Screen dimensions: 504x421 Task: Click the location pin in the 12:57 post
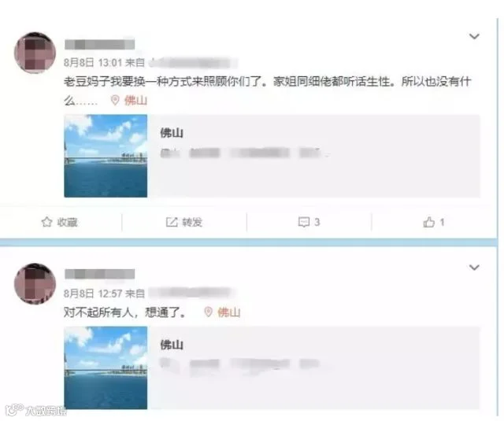(208, 312)
